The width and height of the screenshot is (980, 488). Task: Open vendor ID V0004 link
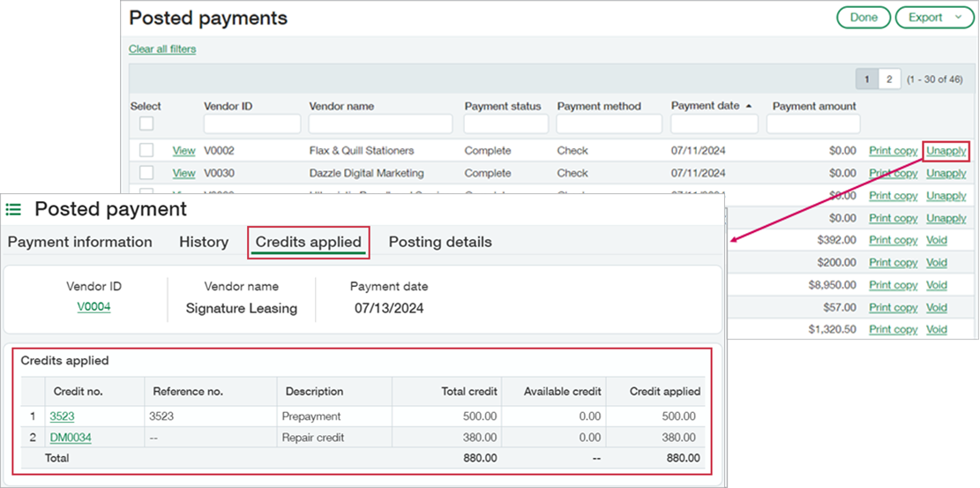point(94,307)
